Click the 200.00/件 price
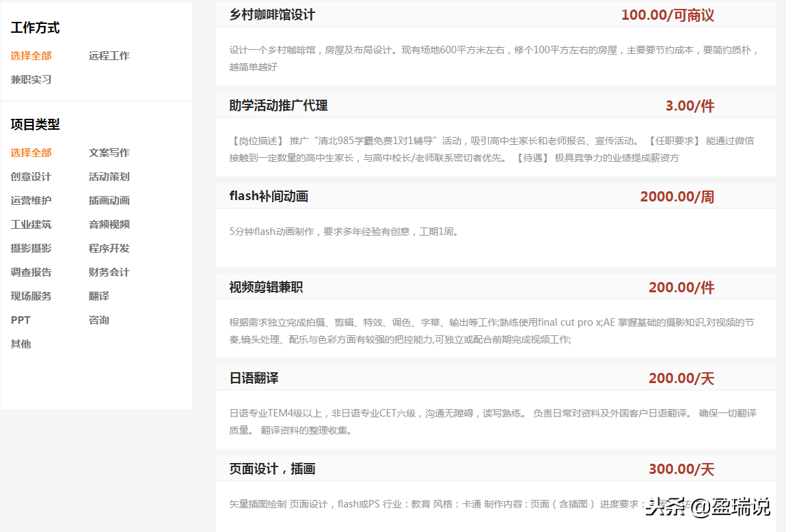The width and height of the screenshot is (786, 532). coord(681,288)
